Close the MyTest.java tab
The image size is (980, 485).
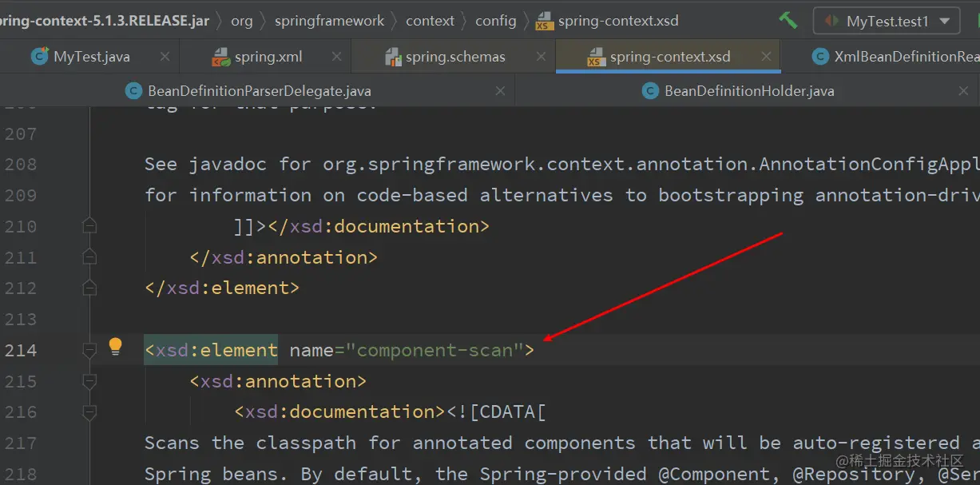click(165, 57)
